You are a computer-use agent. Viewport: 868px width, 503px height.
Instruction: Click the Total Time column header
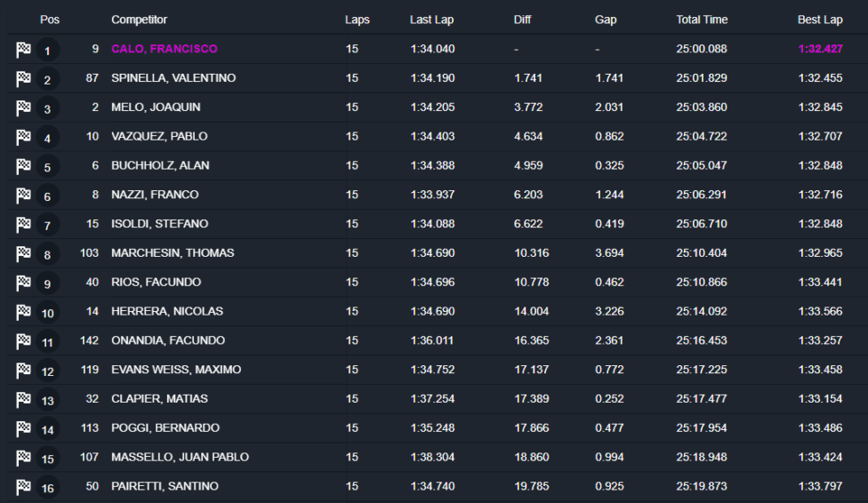[701, 20]
